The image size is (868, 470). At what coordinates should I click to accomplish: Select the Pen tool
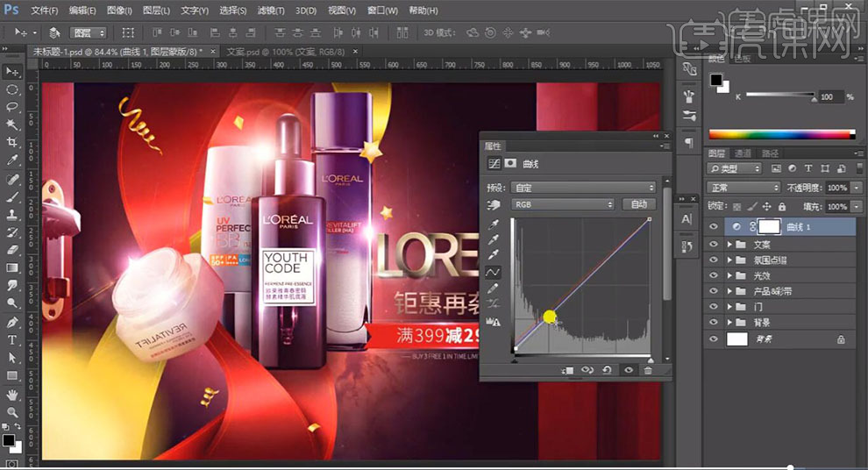coord(11,322)
